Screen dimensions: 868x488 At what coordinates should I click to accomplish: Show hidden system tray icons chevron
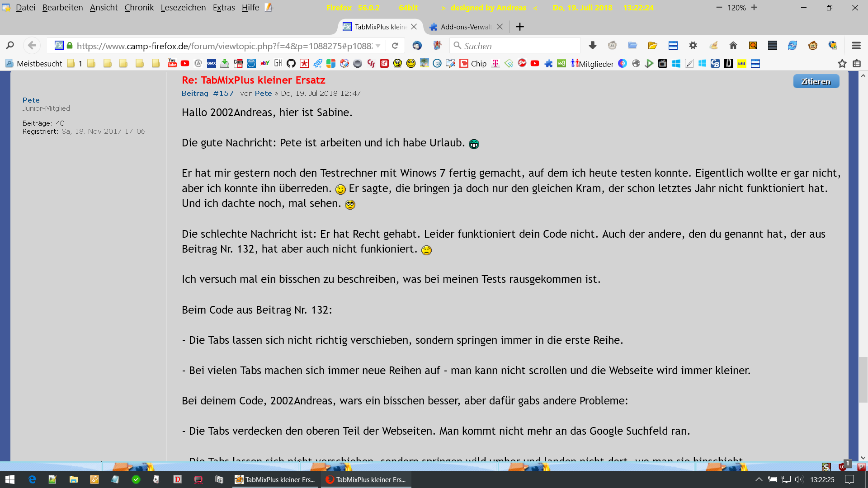point(759,479)
